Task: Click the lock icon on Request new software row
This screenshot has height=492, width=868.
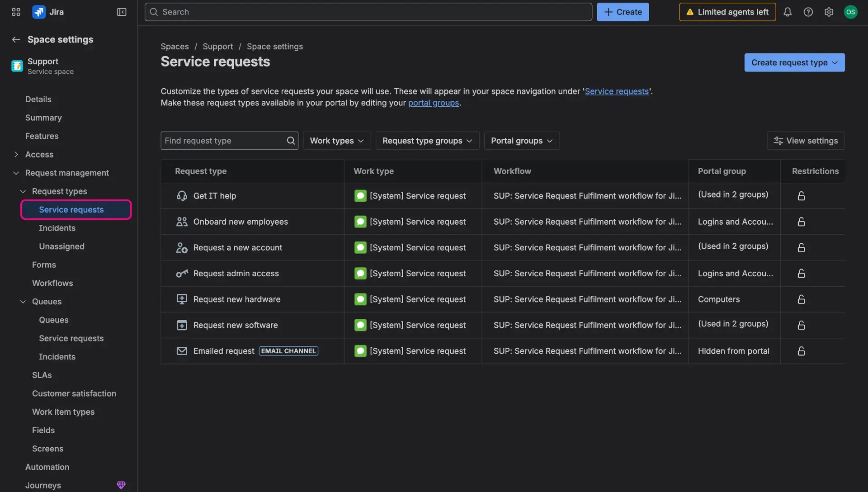Action: tap(801, 325)
